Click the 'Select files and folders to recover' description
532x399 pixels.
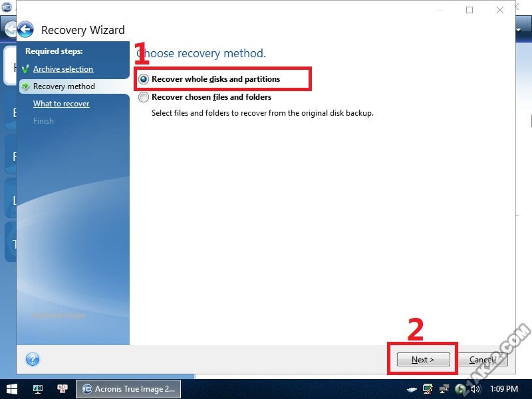point(263,113)
